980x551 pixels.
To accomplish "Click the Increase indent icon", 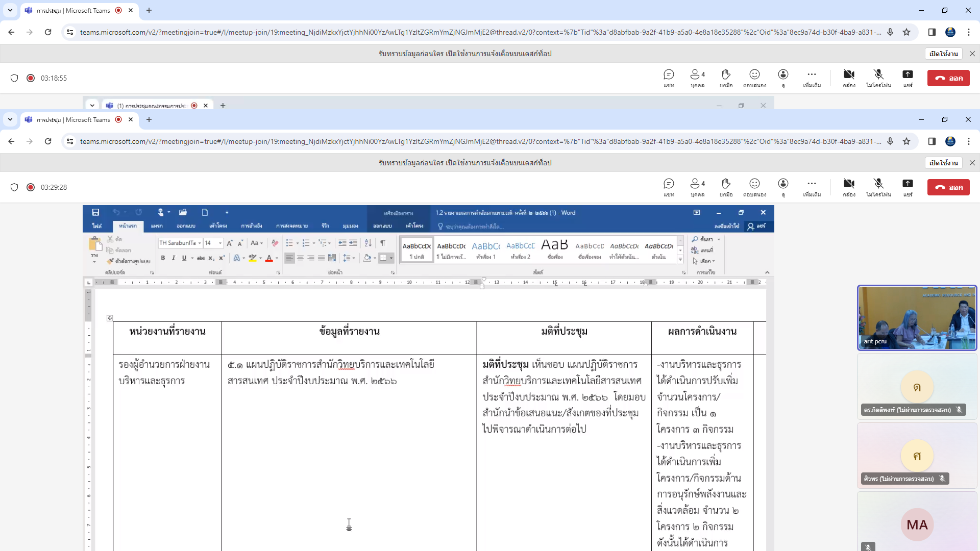I will [353, 243].
